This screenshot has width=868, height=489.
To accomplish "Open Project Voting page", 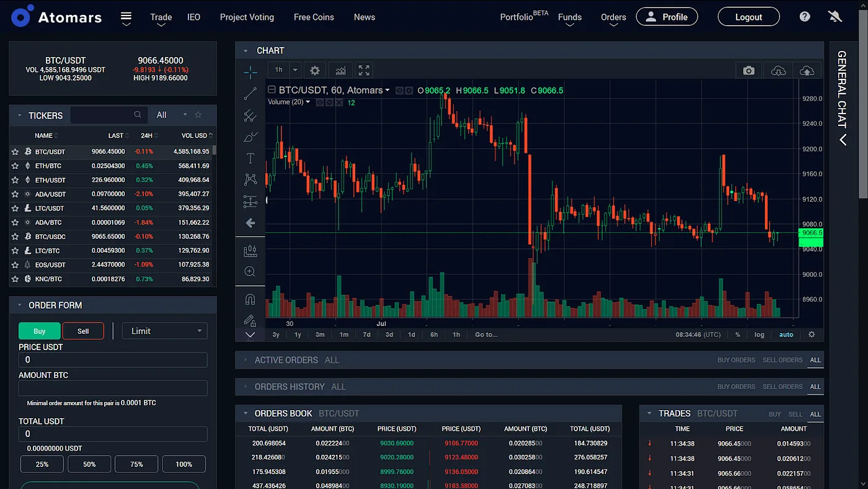I will pos(247,17).
